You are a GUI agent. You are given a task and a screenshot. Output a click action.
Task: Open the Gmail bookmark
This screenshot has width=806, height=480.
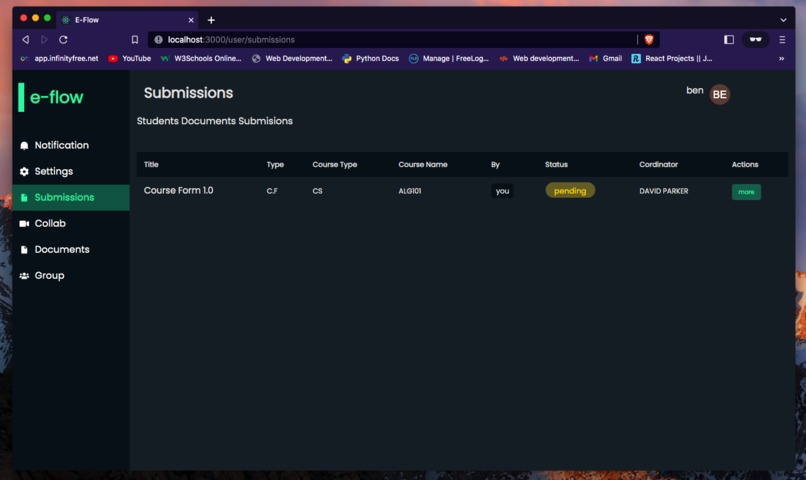606,59
